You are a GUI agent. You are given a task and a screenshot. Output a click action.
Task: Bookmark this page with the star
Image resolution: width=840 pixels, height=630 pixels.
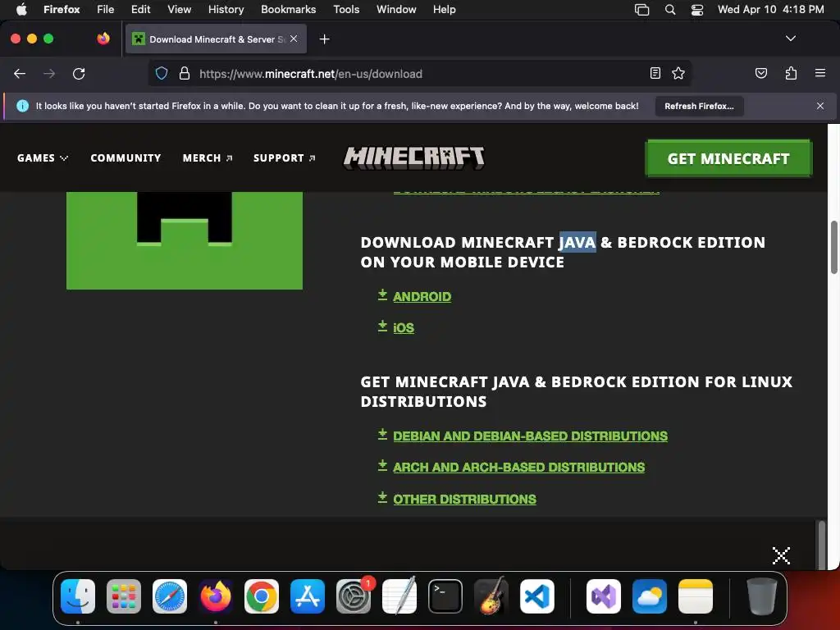tap(678, 73)
